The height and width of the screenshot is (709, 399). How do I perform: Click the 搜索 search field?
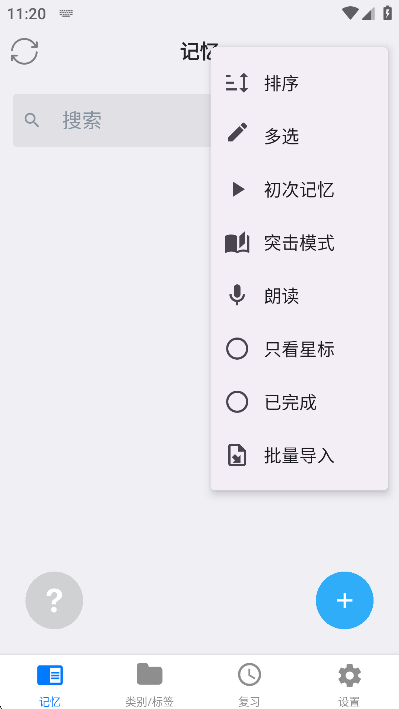tap(112, 120)
